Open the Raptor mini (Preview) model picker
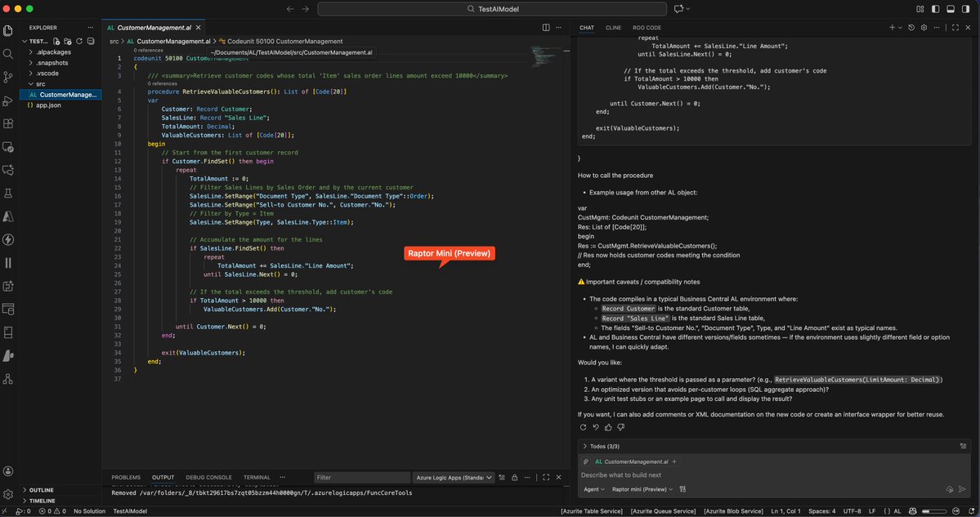This screenshot has height=517, width=980. coord(640,488)
